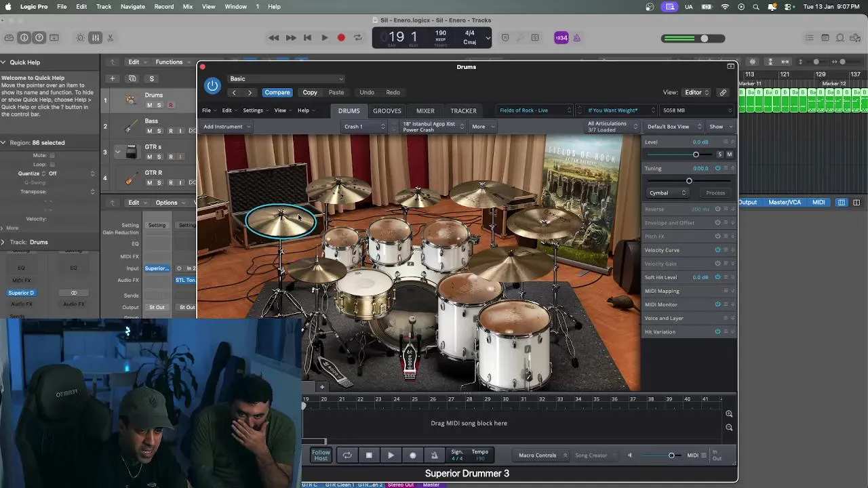Open the Editors scissors button
Viewport: 868px width, 488px height.
click(x=111, y=38)
